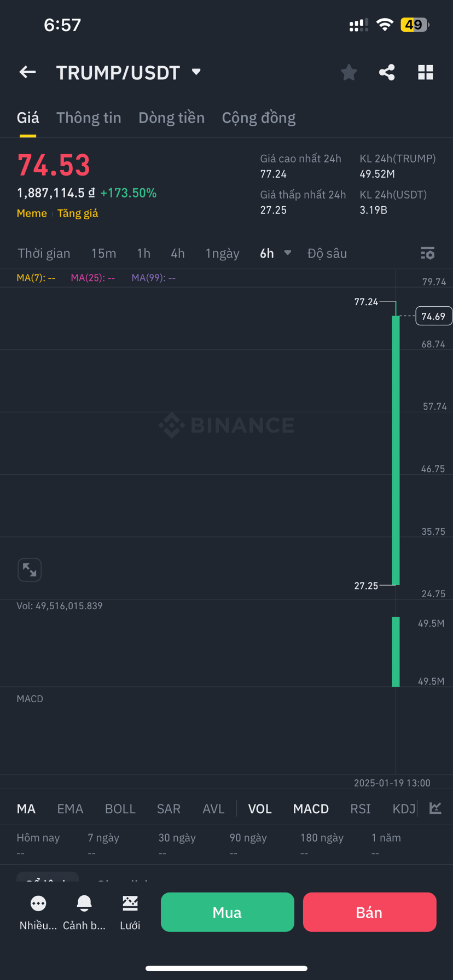Screen dimensions: 453x980
Task: Open Lưới grid trading icon
Action: point(130,912)
